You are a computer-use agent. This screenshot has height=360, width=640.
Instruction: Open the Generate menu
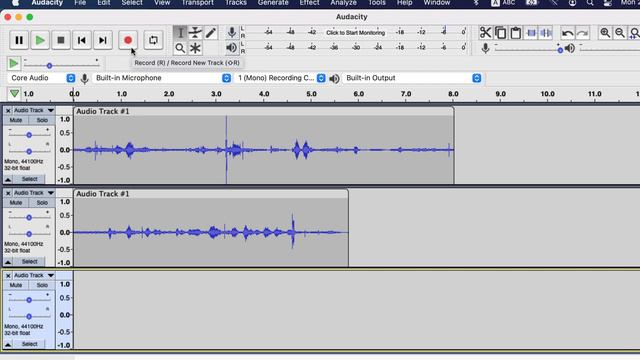tap(273, 3)
